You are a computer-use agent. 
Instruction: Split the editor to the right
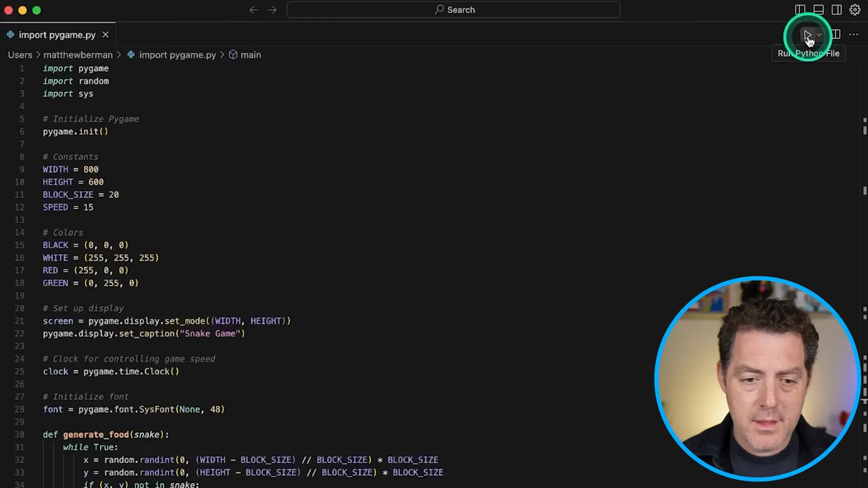[836, 35]
